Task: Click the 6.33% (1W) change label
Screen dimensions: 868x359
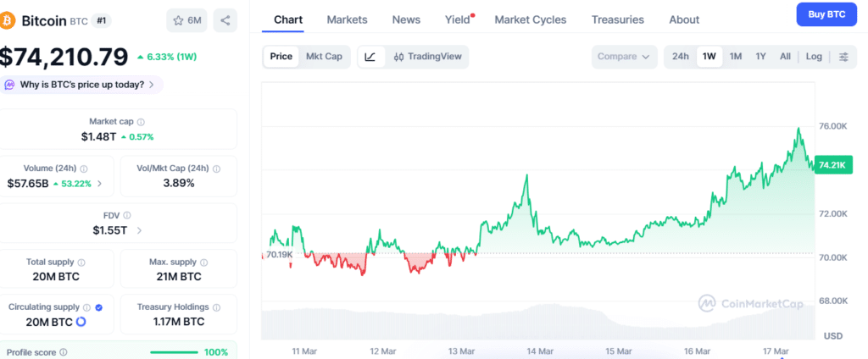Action: [167, 57]
